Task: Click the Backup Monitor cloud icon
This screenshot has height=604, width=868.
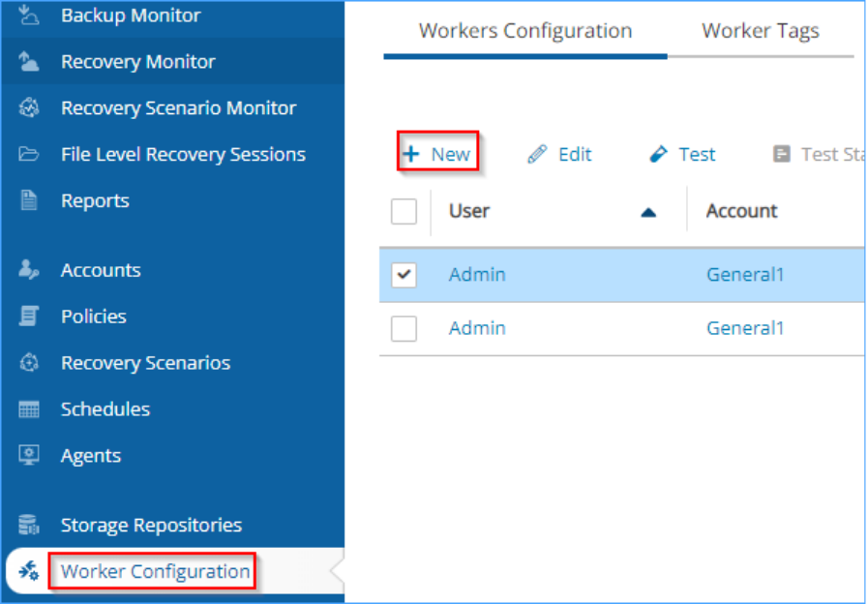Action: [x=28, y=15]
